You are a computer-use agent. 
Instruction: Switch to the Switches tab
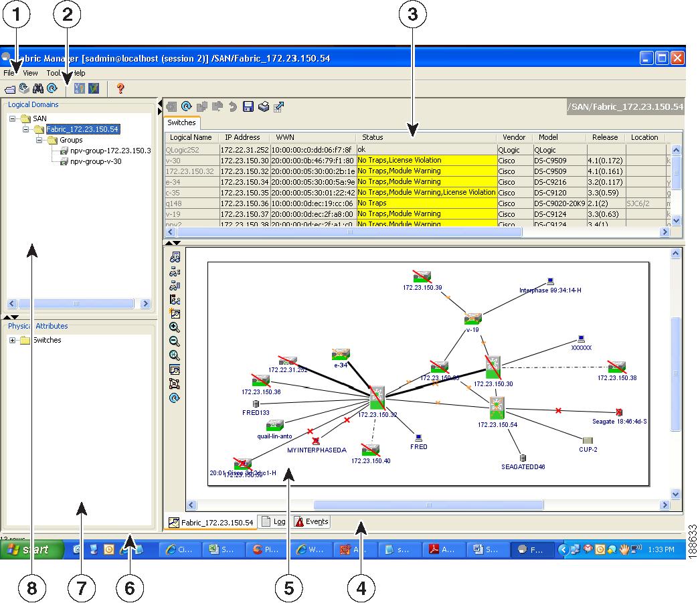(181, 122)
